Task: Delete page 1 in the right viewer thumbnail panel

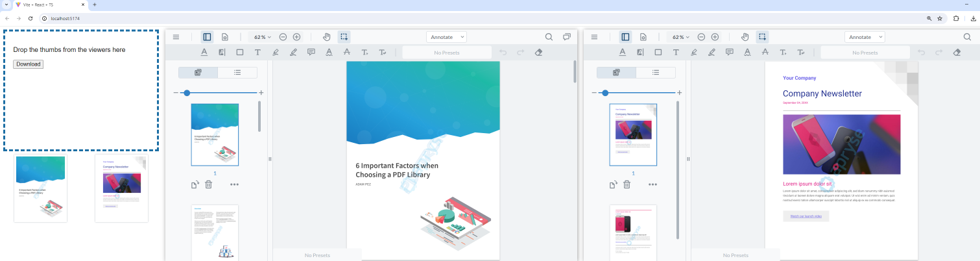Action: coord(627,185)
